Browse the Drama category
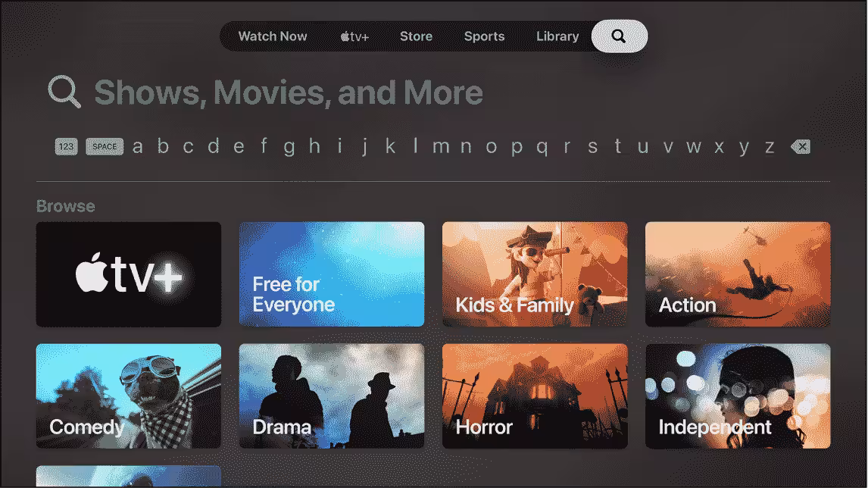868x488 pixels. pos(332,396)
